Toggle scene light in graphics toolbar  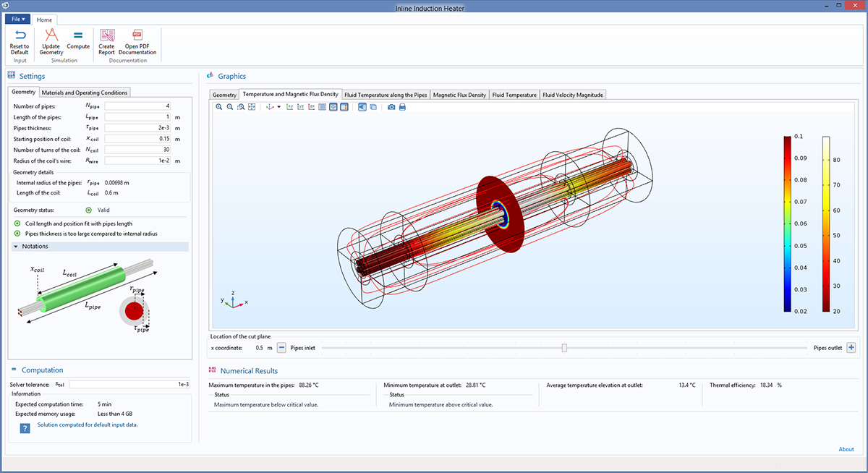(362, 107)
